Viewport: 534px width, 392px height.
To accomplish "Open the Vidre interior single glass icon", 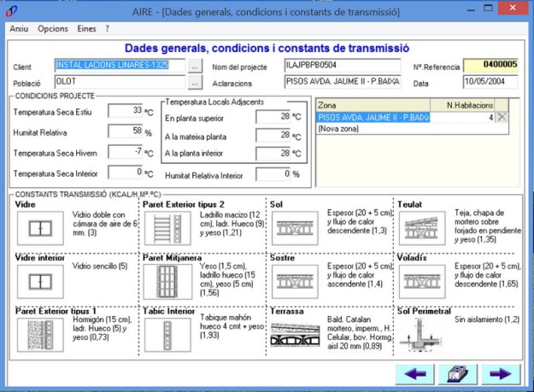I will [40, 282].
